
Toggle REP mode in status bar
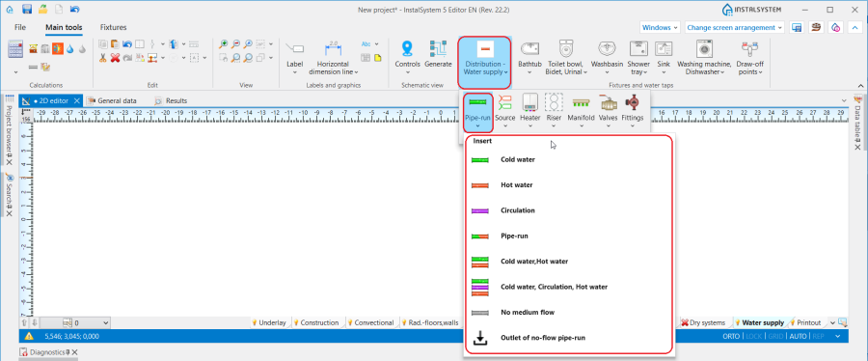(x=817, y=336)
